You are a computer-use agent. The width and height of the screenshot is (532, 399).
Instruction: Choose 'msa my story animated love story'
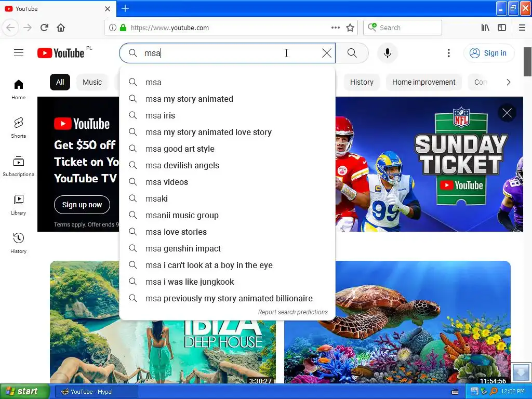point(228,132)
